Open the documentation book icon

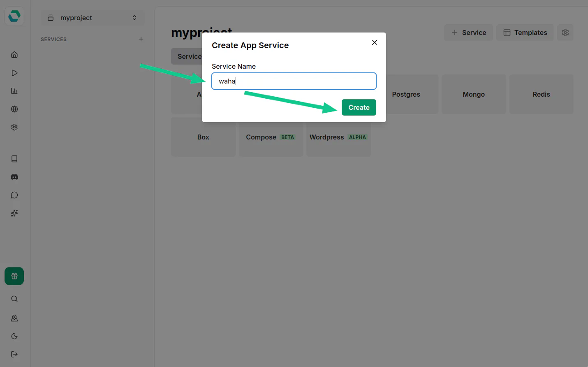[14, 159]
